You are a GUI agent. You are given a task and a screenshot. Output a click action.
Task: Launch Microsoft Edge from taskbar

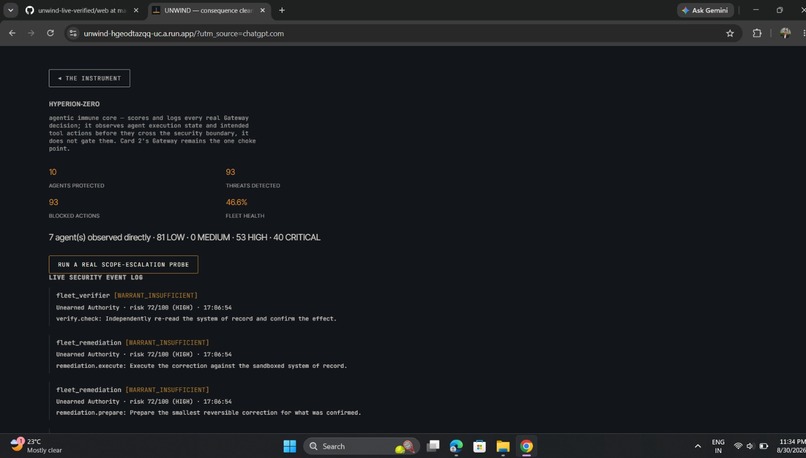[456, 446]
